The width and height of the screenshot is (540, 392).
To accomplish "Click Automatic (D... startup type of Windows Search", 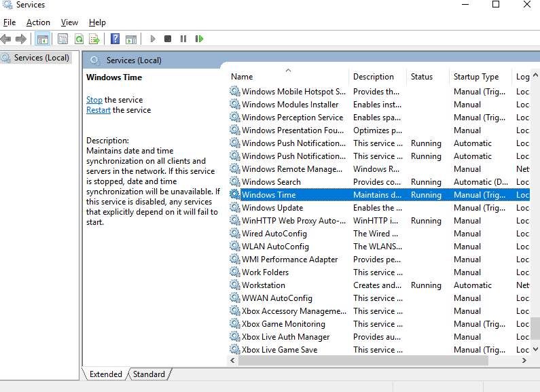I will tap(481, 182).
